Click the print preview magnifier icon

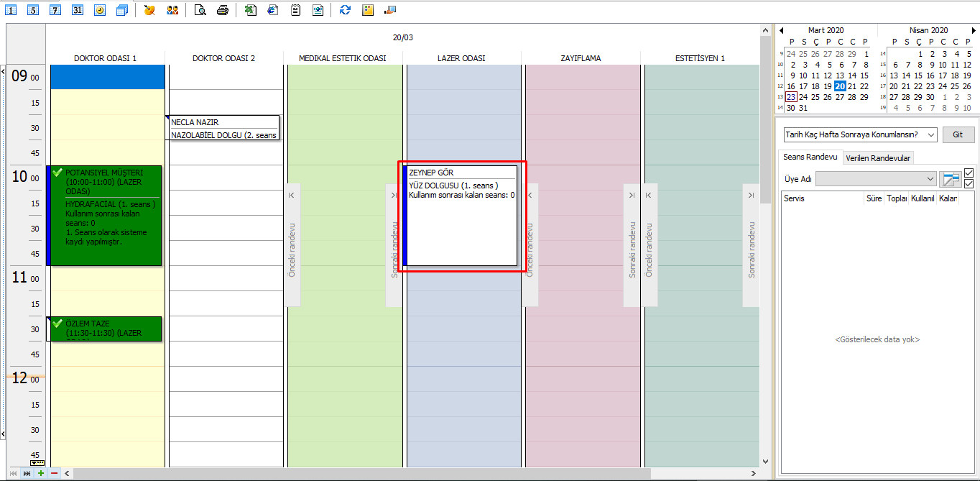pyautogui.click(x=201, y=10)
